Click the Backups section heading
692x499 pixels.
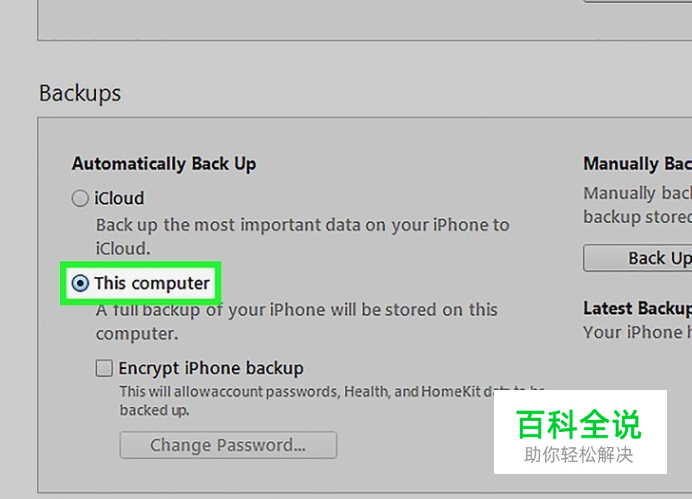pyautogui.click(x=80, y=93)
